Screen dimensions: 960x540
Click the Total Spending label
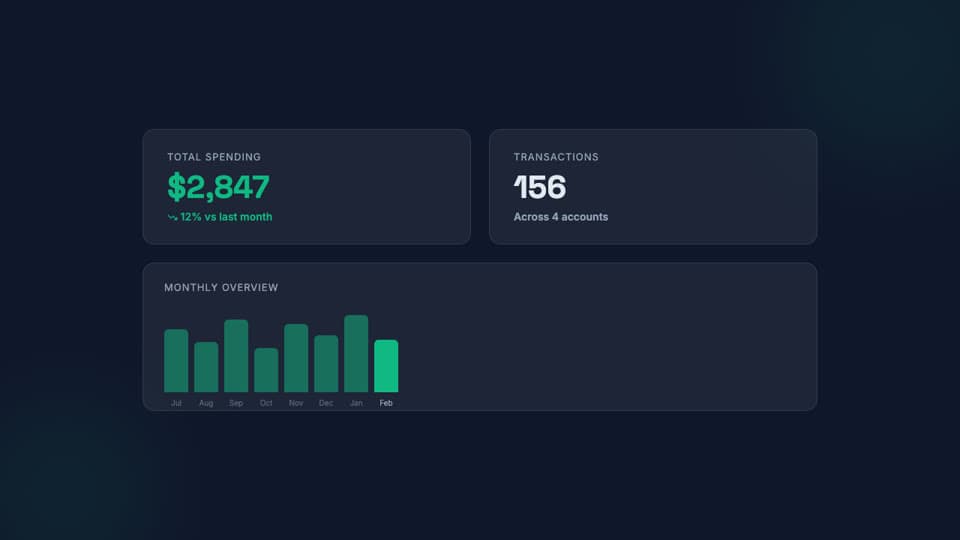[214, 157]
